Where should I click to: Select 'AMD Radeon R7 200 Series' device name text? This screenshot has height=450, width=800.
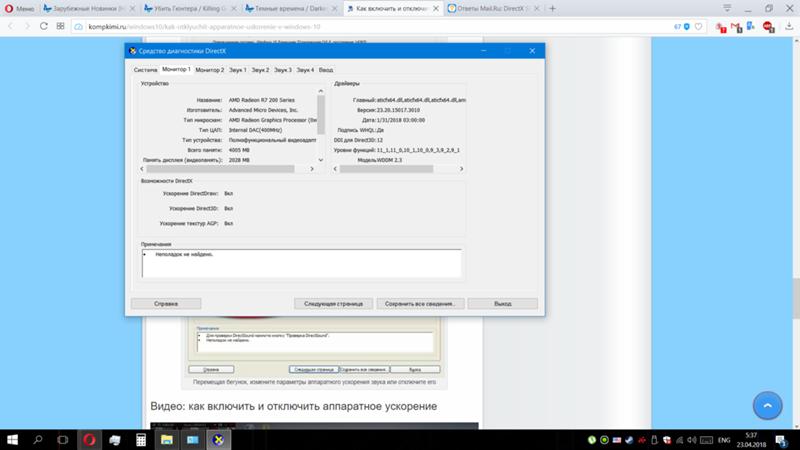261,100
